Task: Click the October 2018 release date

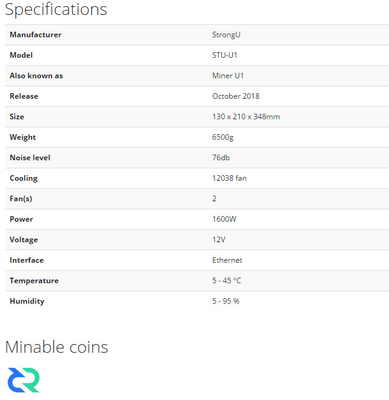Action: point(236,96)
